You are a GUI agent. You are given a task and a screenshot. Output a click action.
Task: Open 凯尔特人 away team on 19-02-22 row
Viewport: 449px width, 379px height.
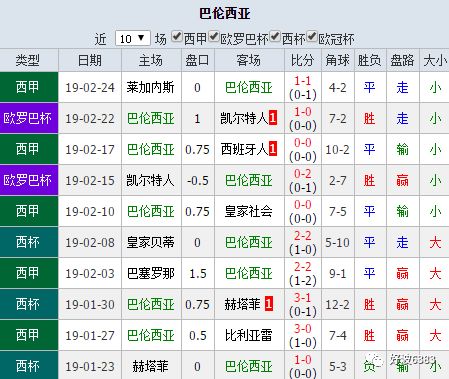[244, 118]
